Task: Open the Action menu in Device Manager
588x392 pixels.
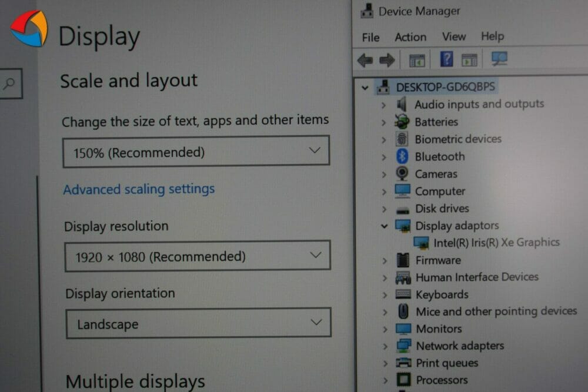Action: pos(410,37)
